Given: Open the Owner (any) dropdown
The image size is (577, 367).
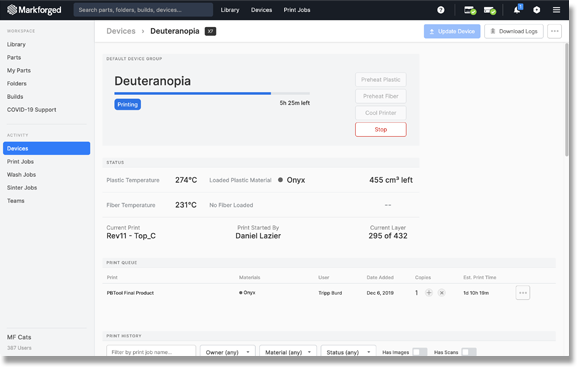Looking at the screenshot, I should pos(227,352).
